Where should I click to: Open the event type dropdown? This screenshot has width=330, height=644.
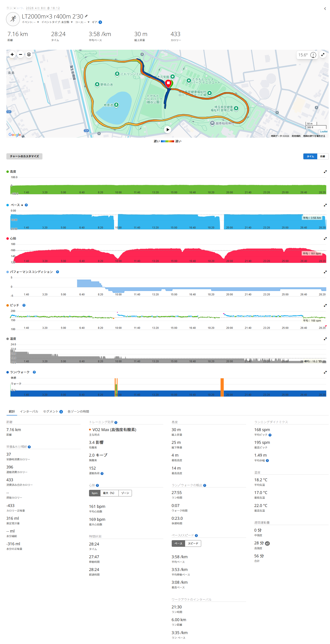pyautogui.click(x=71, y=22)
